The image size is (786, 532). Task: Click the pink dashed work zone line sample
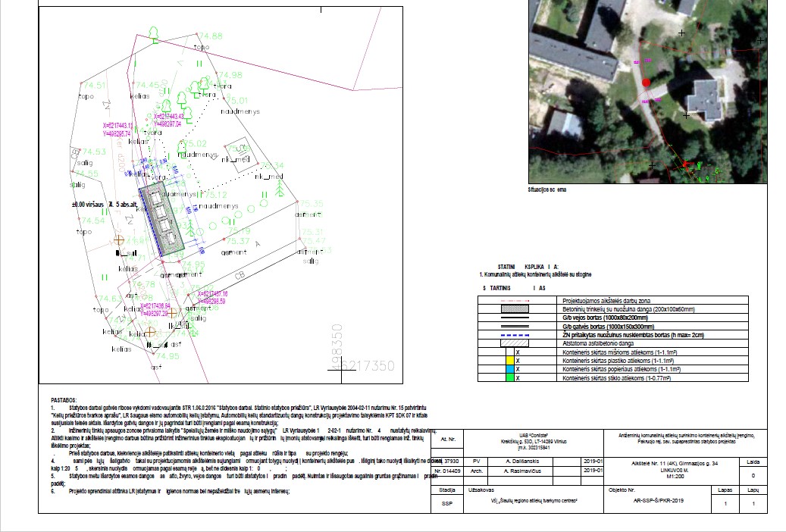(515, 301)
